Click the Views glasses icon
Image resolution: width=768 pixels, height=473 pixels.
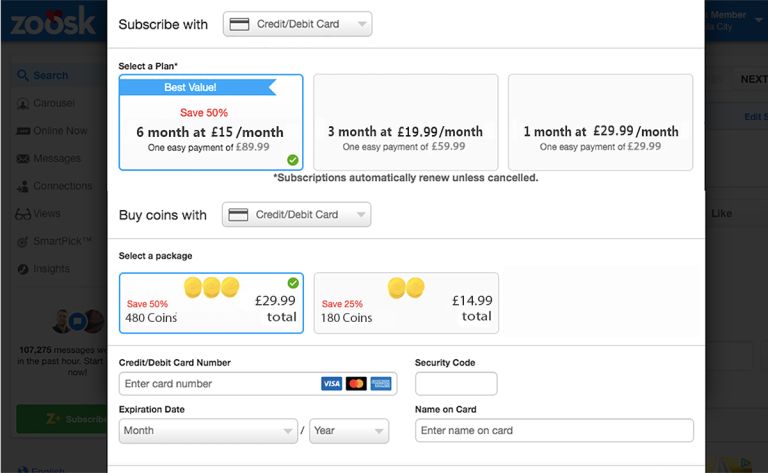click(x=23, y=214)
